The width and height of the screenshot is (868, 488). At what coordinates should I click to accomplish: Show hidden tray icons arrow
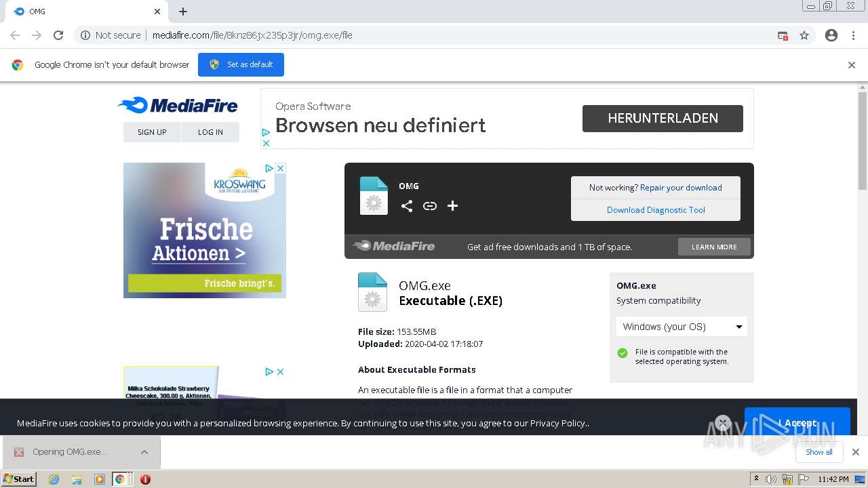point(756,479)
